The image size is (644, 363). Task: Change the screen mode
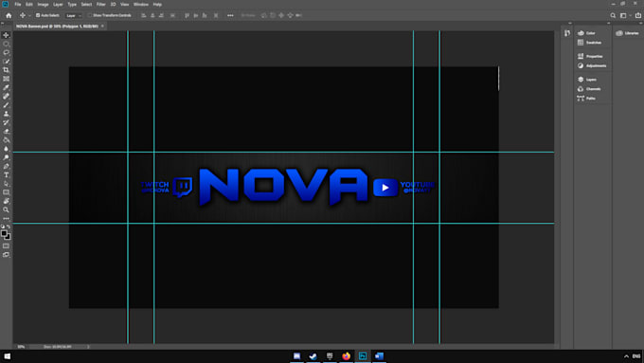(x=6, y=255)
